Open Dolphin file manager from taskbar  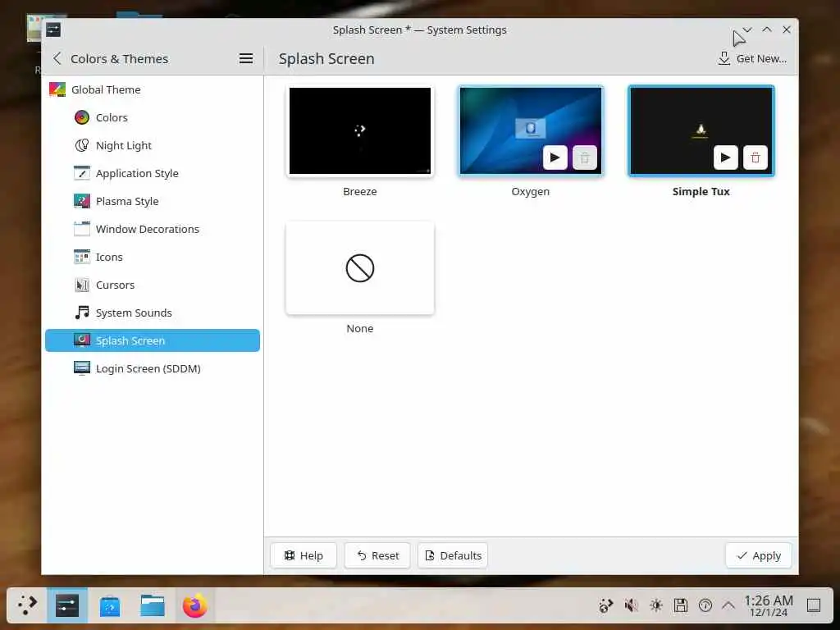tap(153, 605)
